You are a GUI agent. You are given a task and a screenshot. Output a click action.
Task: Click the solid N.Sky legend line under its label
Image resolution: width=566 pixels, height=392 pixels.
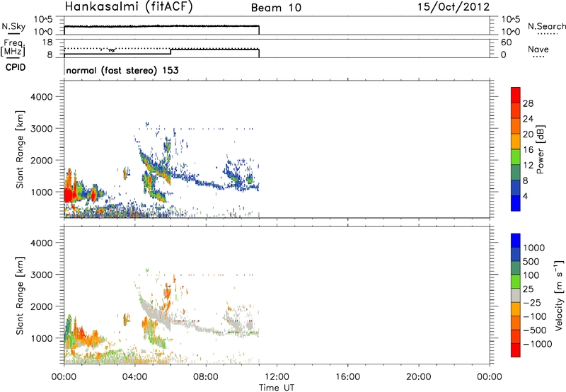click(13, 33)
